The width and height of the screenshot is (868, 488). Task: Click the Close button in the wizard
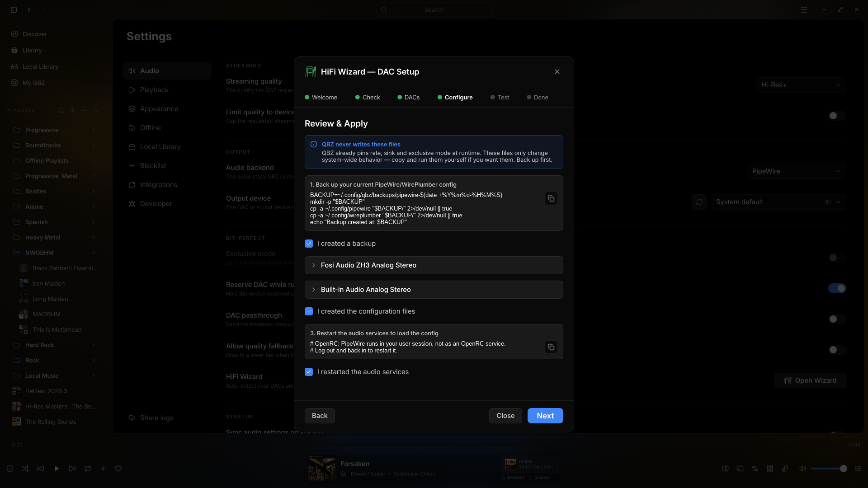point(505,416)
